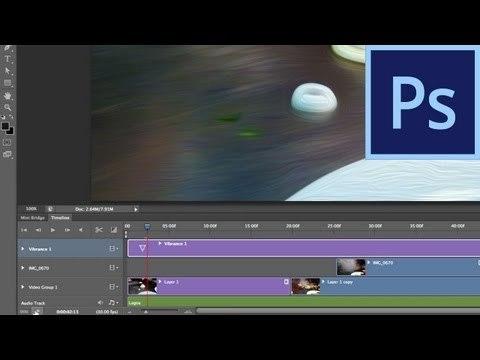Viewport: 480px width, 360px height.
Task: Expand the IMG_0670 track
Action: point(22,268)
